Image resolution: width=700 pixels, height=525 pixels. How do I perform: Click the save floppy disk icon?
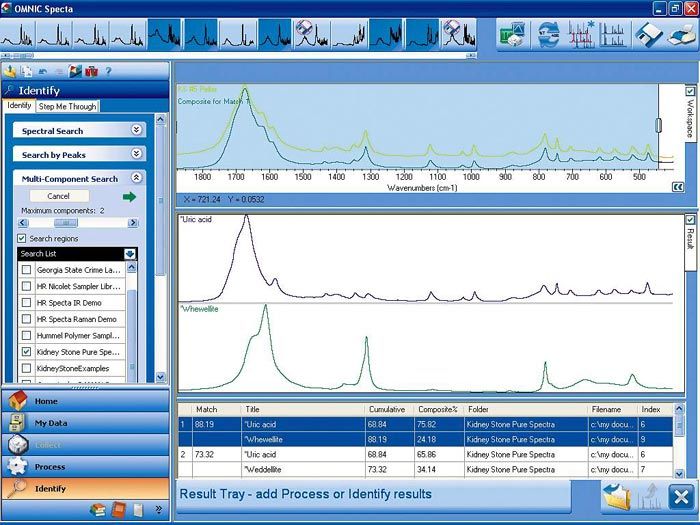(x=648, y=34)
